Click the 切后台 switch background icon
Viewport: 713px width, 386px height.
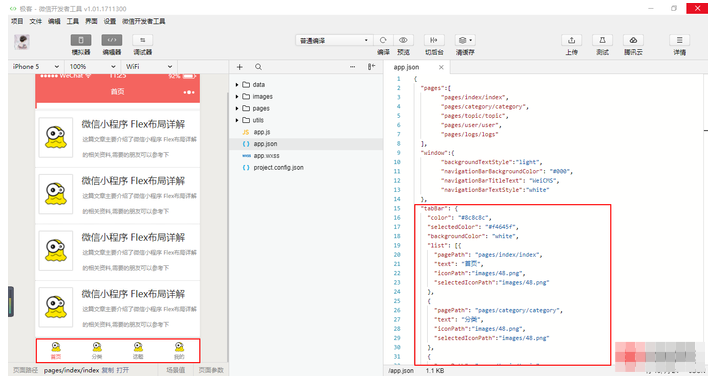[x=434, y=40]
